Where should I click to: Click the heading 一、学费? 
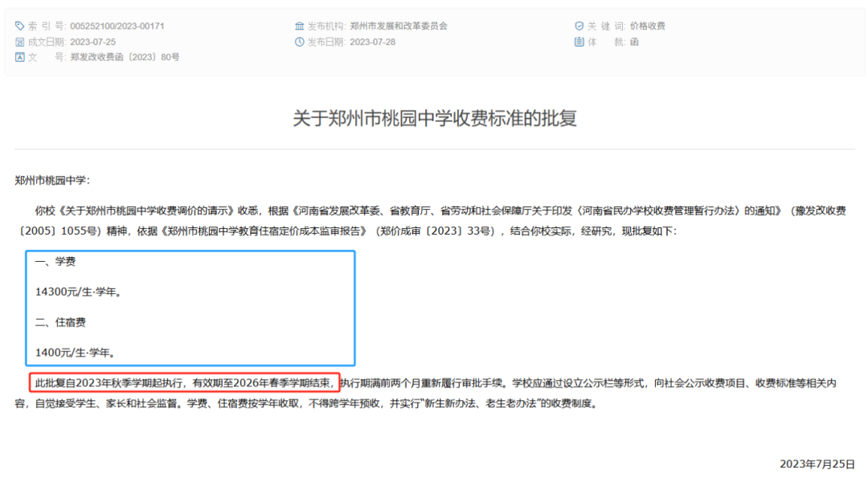tap(55, 263)
